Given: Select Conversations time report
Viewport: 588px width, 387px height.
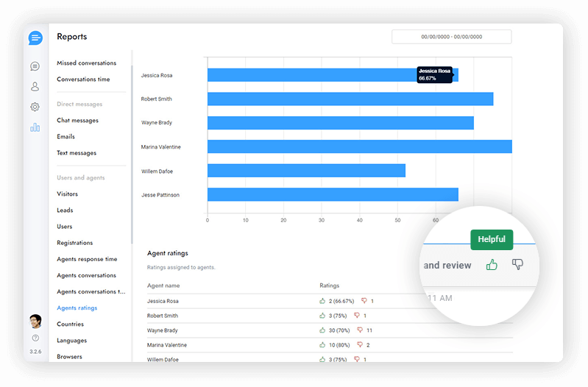Looking at the screenshot, I should (83, 79).
